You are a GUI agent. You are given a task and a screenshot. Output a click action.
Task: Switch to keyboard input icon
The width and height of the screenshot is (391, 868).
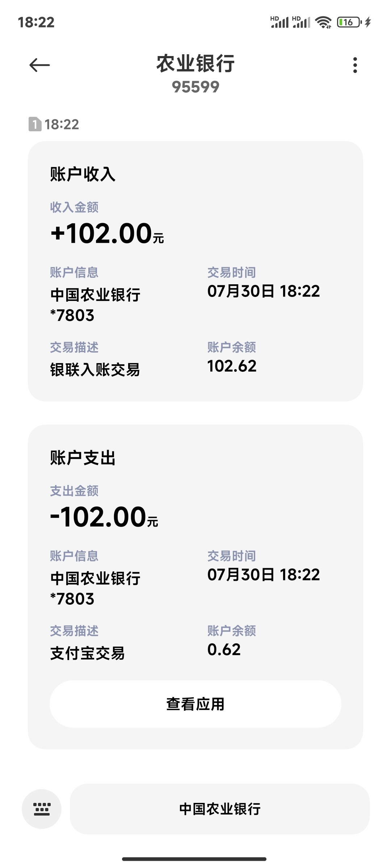point(42,809)
